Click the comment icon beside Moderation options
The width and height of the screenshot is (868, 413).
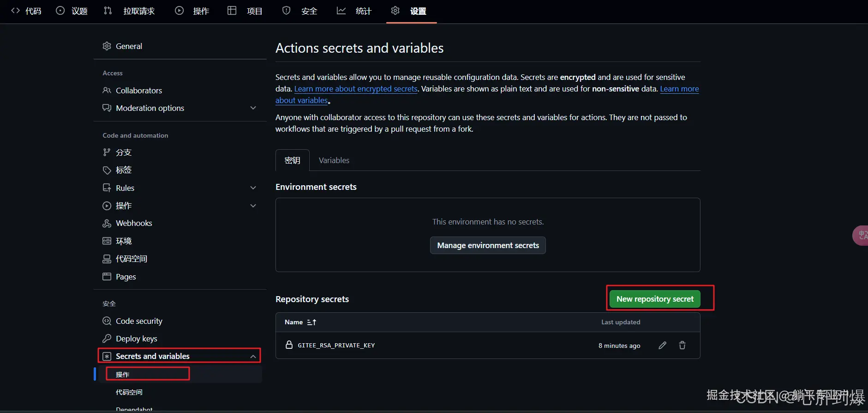(107, 108)
